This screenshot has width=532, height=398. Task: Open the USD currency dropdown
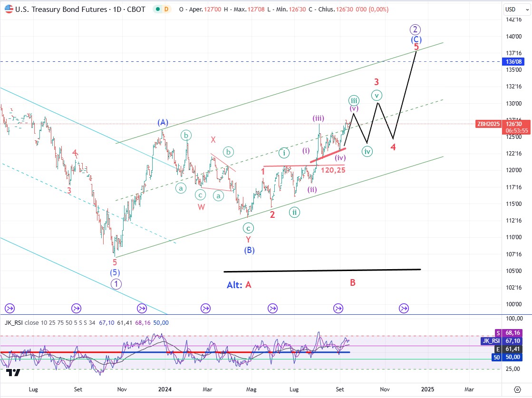point(516,10)
